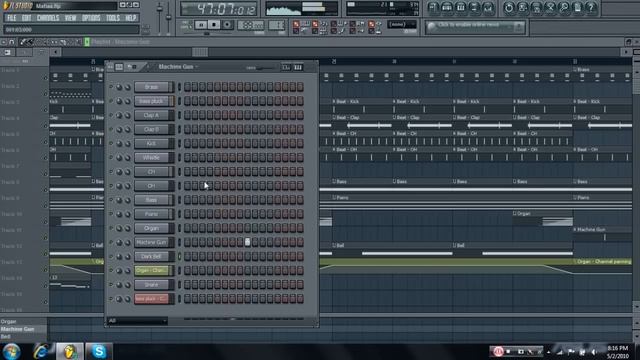Launch Skype from the taskbar
This screenshot has height=360, width=640.
tap(99, 351)
